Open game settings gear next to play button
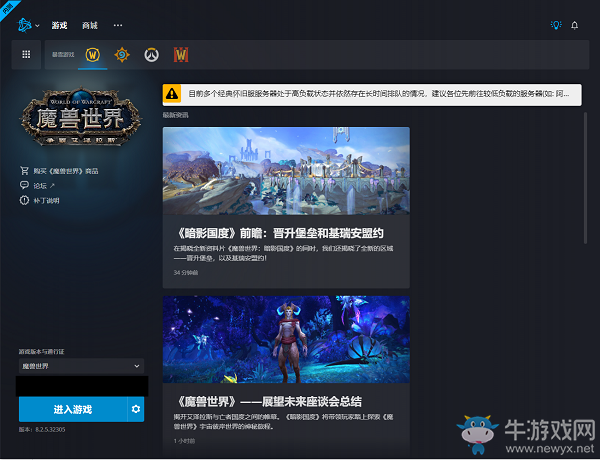 (136, 409)
